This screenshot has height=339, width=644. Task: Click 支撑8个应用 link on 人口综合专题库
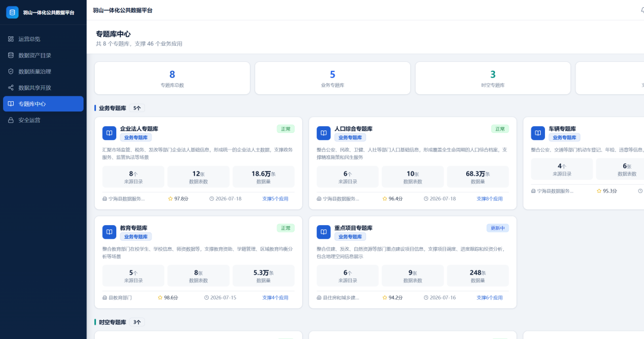[x=490, y=198]
